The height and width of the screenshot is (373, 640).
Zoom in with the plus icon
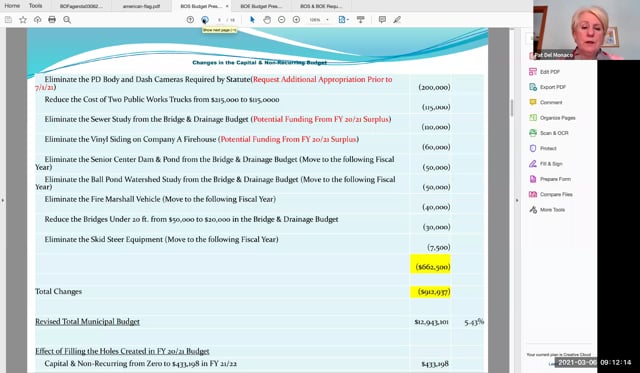pyautogui.click(x=296, y=20)
